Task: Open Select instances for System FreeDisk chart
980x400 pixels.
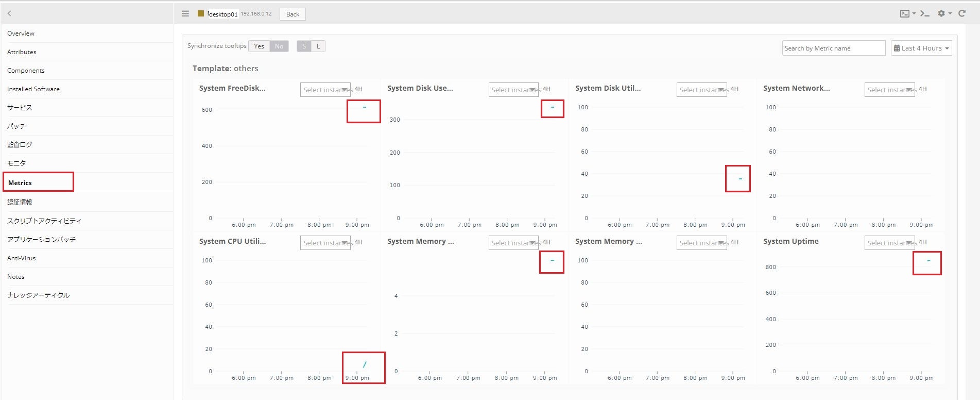Action: pos(325,90)
